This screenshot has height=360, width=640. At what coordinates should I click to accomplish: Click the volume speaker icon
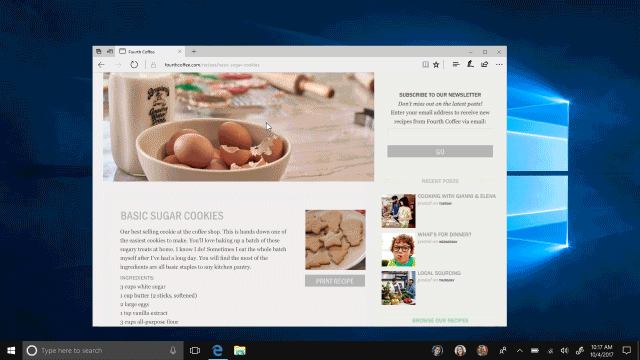click(565, 350)
